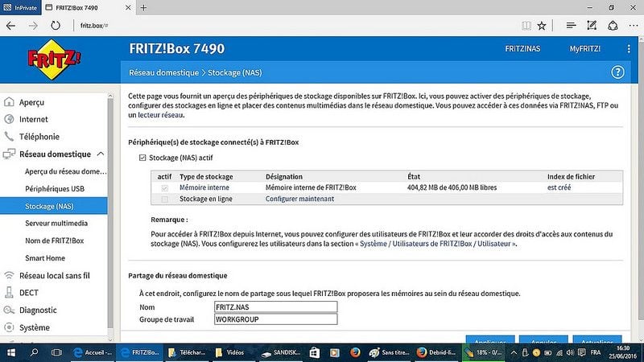644x362 pixels.
Task: Click the Make a Web Note icon
Action: coord(592,26)
